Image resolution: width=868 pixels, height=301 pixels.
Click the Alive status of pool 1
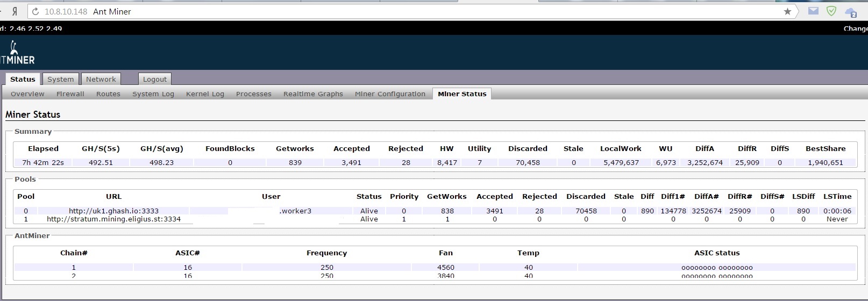point(369,219)
